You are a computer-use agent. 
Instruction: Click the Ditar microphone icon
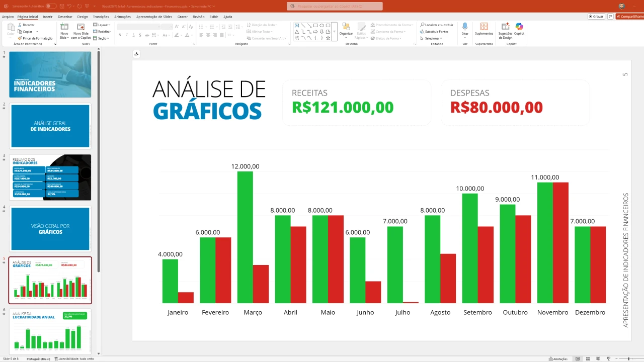tap(465, 28)
